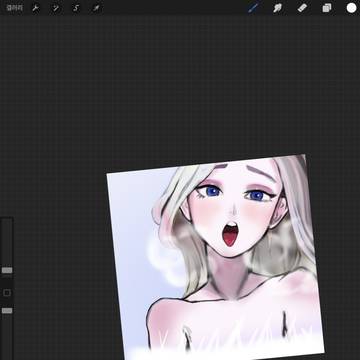Select the Brush tool
This screenshot has height=360, width=360.
253,8
